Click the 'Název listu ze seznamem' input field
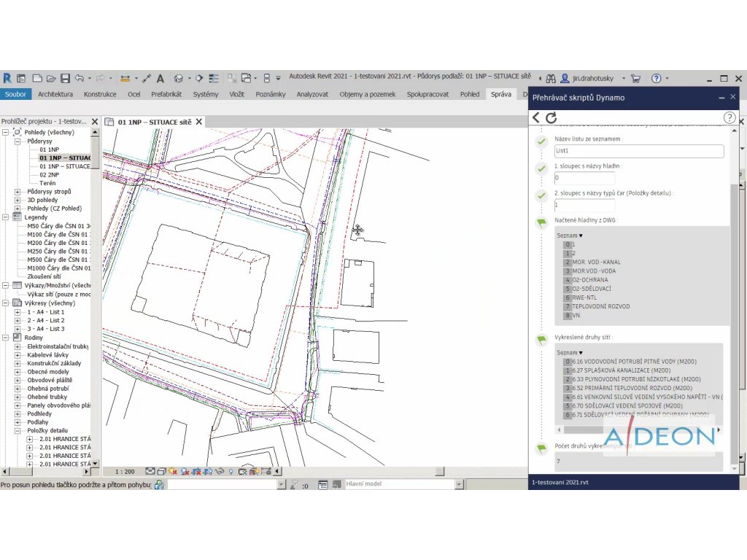Image resolution: width=747 pixels, height=560 pixels. [639, 151]
